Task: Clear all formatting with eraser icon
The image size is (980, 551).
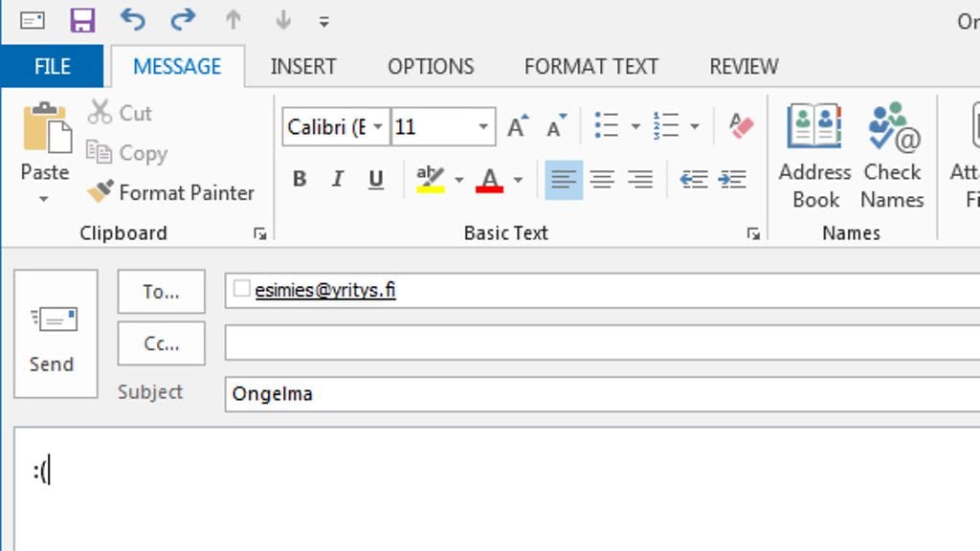Action: (x=741, y=126)
